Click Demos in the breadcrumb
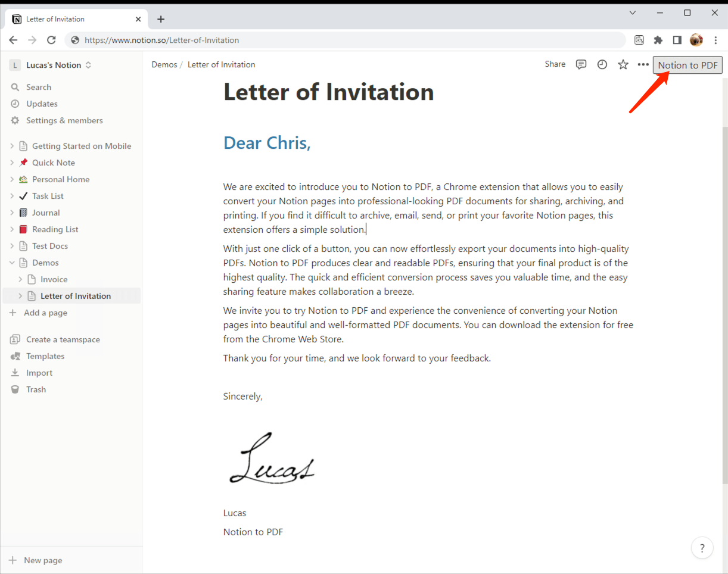 point(164,64)
